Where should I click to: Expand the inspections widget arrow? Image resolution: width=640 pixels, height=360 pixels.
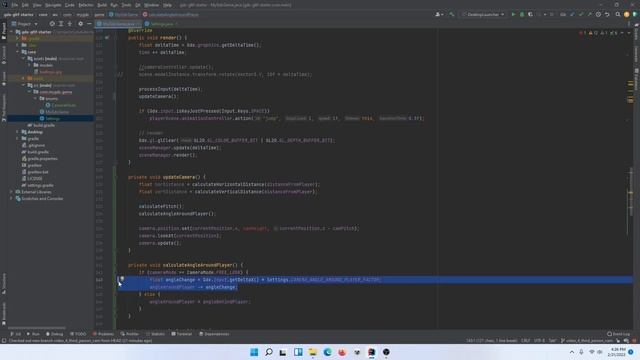[629, 33]
